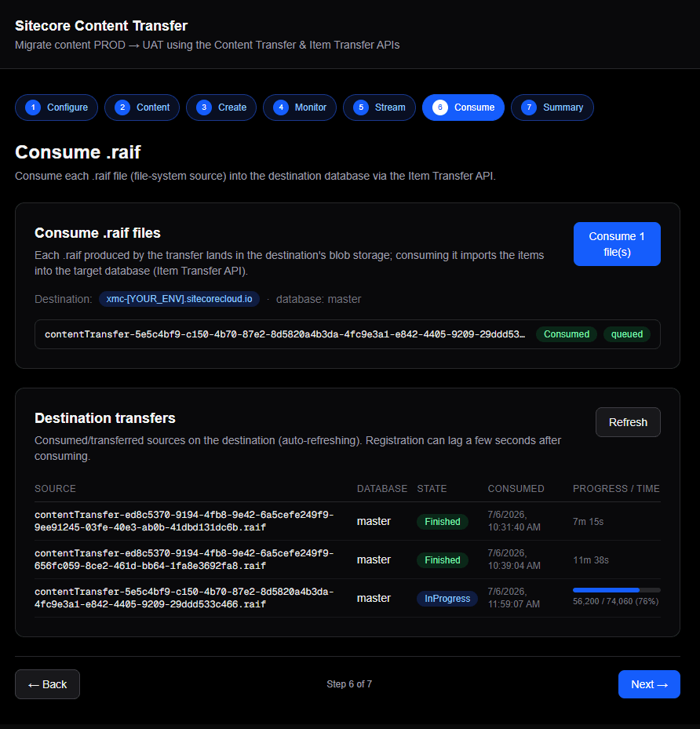
Task: Click the SOURCE column header
Action: [55, 489]
